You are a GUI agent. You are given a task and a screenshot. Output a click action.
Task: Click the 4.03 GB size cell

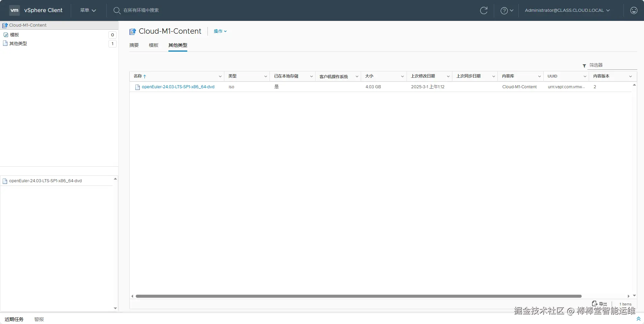pos(373,87)
